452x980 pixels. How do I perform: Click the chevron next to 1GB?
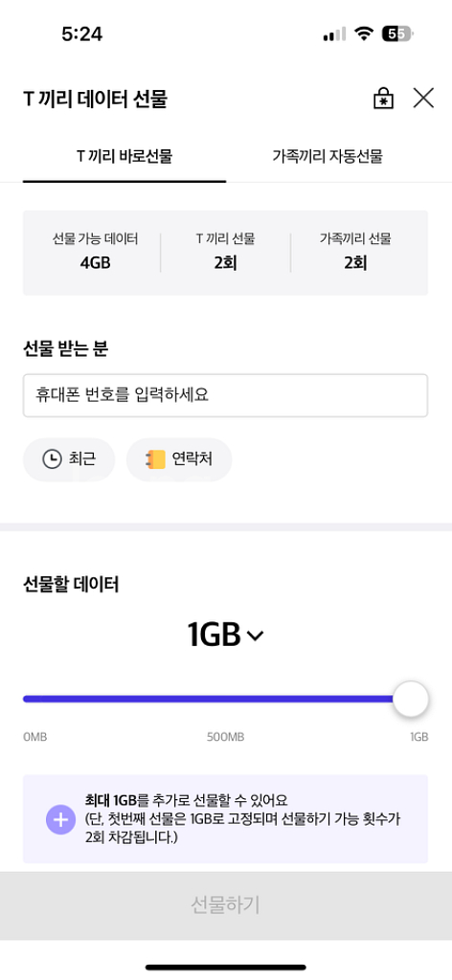[256, 636]
